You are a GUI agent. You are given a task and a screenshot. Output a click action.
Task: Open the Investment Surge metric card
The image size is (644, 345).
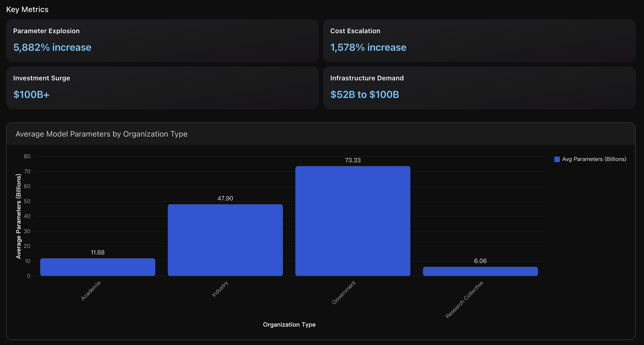162,87
